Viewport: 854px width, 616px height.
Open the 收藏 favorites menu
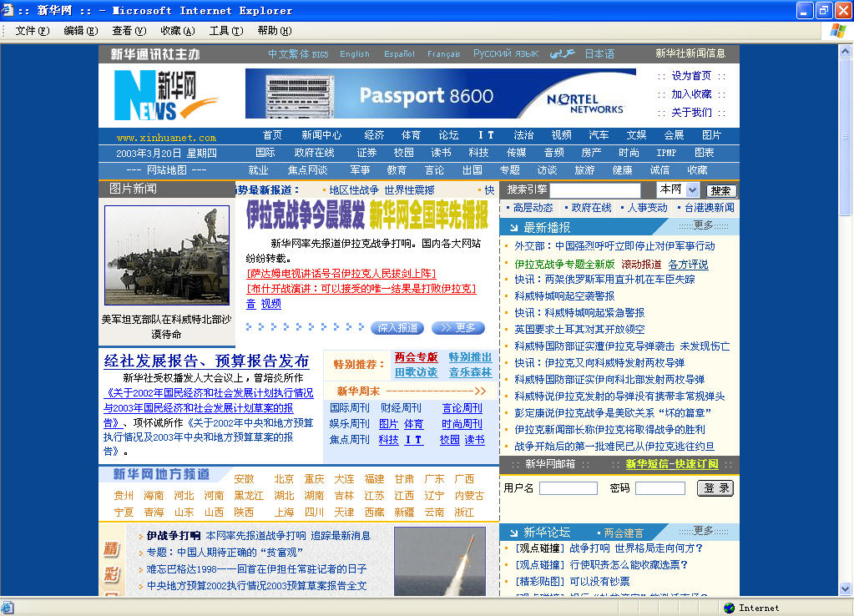coord(177,31)
